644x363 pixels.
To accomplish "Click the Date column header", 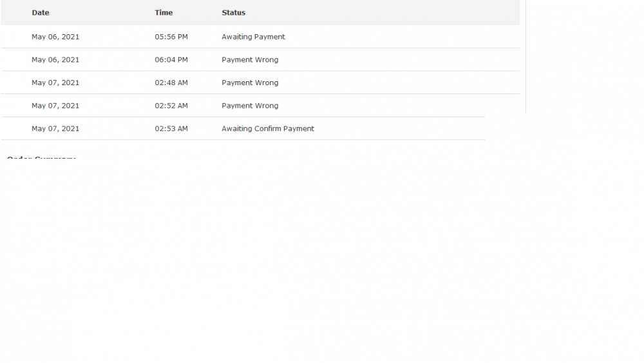I will 40,13.
